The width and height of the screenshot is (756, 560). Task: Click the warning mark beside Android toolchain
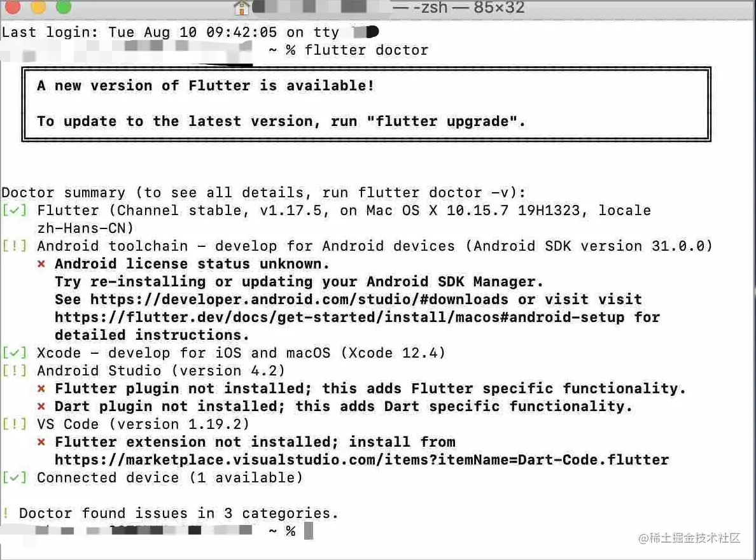[x=15, y=246]
